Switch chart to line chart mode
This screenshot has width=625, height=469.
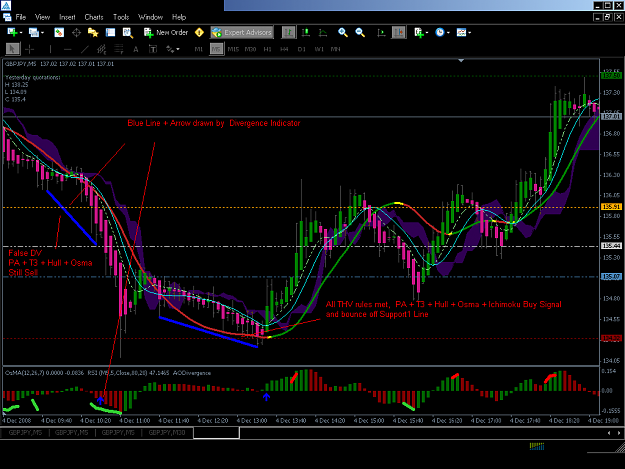pos(323,33)
